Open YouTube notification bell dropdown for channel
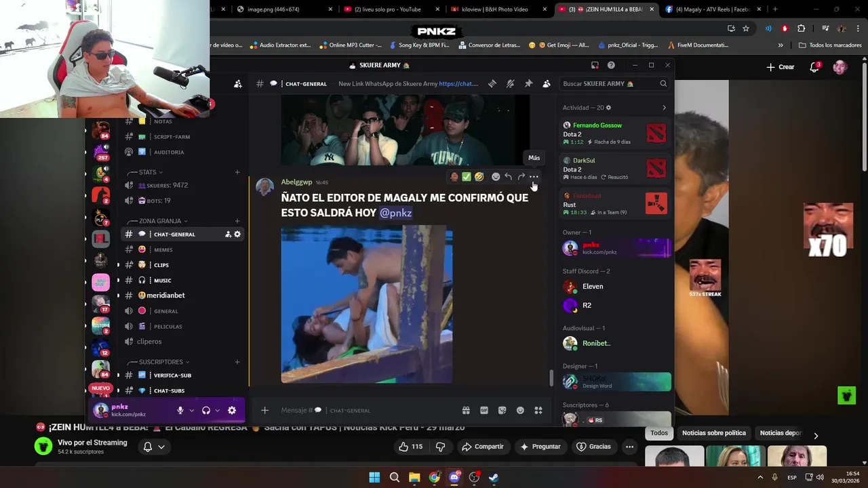 (154, 447)
